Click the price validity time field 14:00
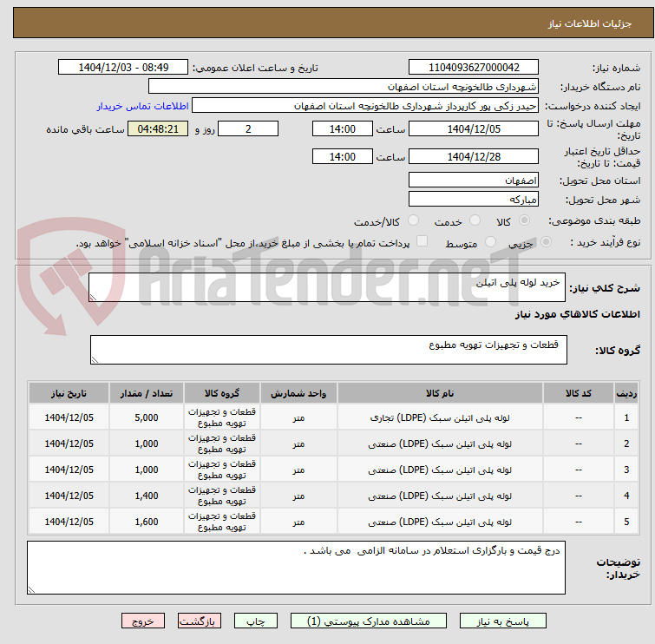Viewport: 655px width, 644px height. click(x=343, y=157)
